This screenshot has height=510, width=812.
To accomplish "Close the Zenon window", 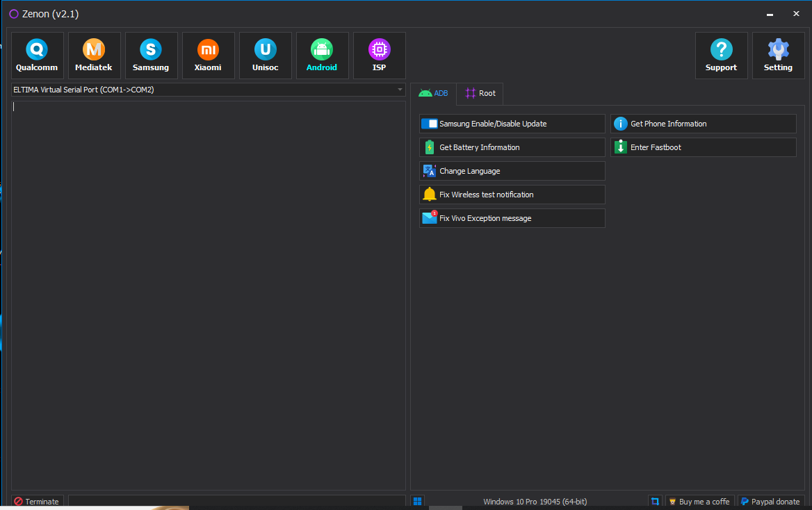I will pyautogui.click(x=796, y=14).
